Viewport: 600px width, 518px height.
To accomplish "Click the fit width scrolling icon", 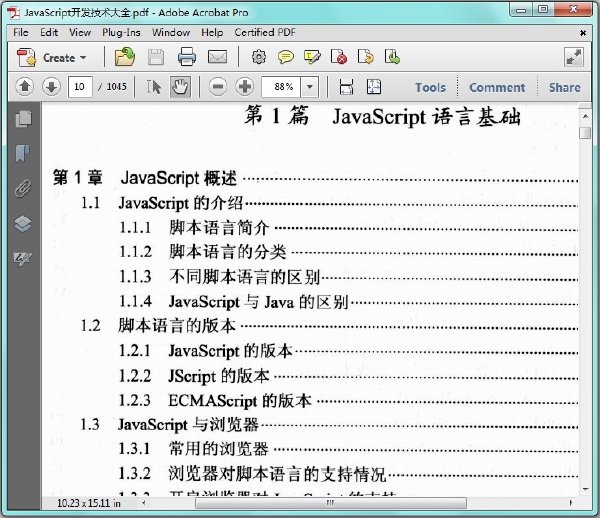I will pos(346,87).
